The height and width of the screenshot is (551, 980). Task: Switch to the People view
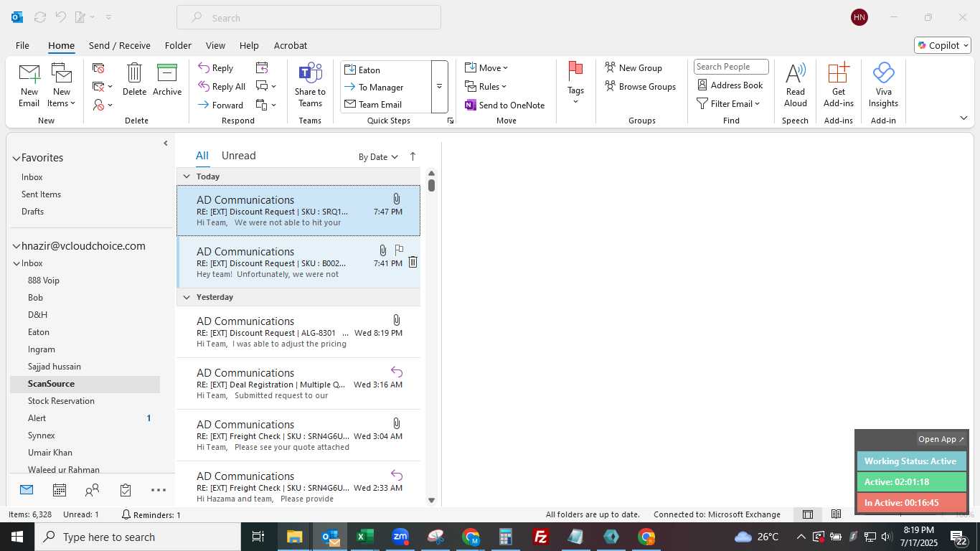tap(92, 490)
